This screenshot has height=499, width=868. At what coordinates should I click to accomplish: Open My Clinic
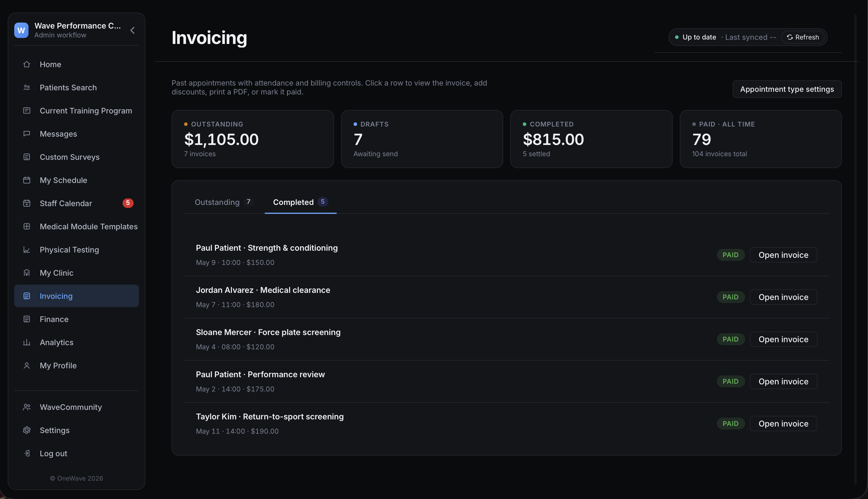(x=56, y=272)
